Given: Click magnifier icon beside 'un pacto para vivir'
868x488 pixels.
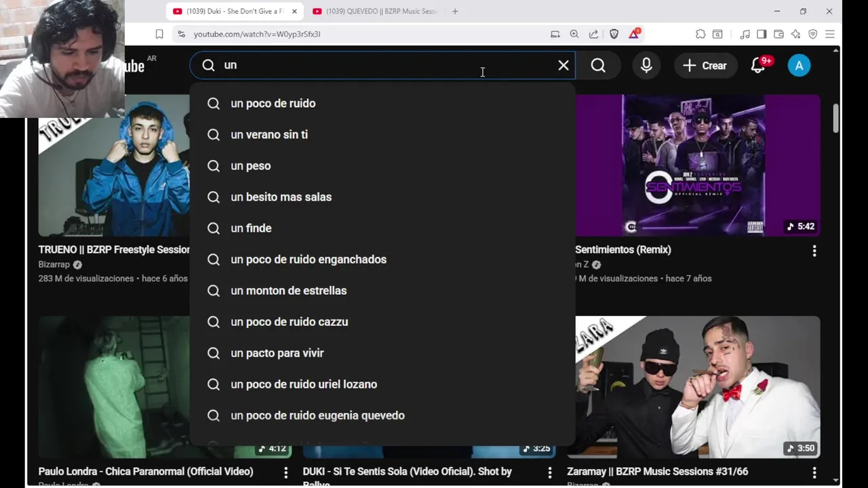Looking at the screenshot, I should (x=214, y=353).
